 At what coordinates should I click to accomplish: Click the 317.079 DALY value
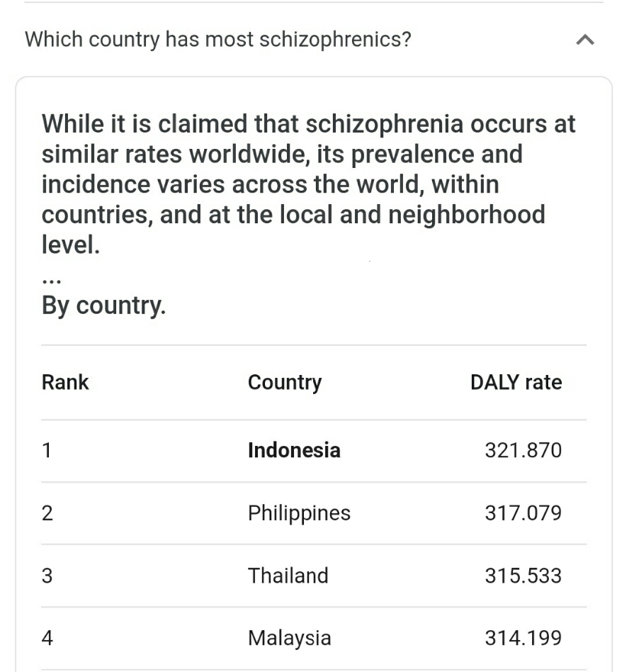pyautogui.click(x=523, y=513)
